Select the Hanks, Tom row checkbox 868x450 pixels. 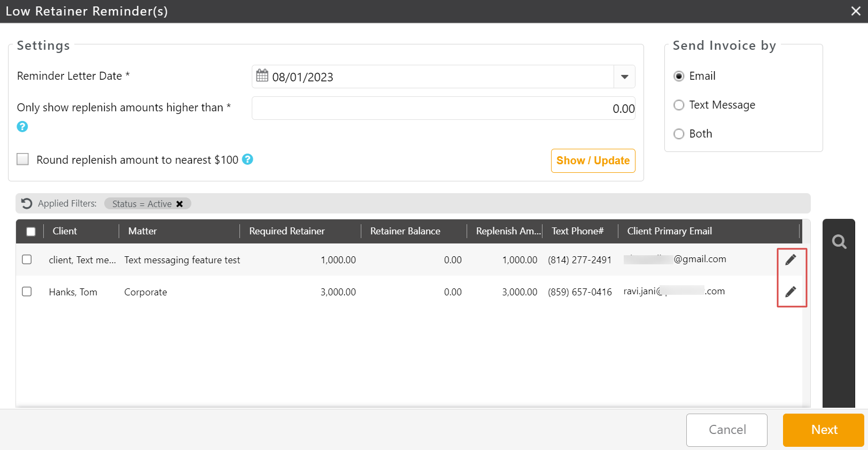(x=27, y=292)
